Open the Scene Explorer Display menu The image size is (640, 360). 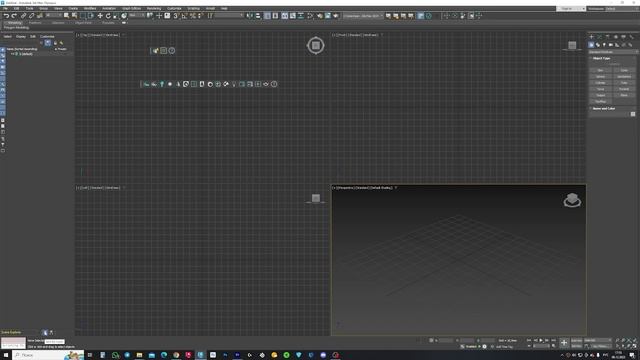coord(20,36)
